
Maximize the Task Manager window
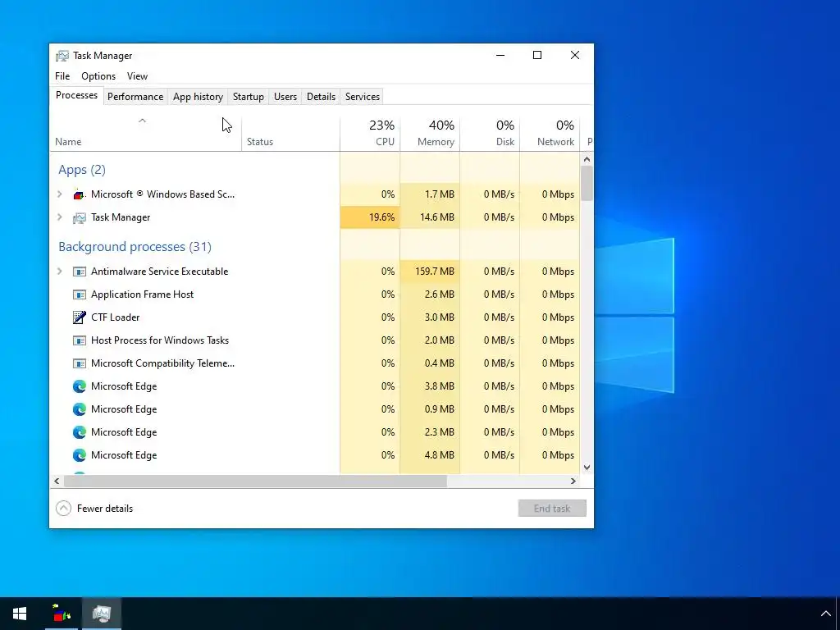click(537, 55)
